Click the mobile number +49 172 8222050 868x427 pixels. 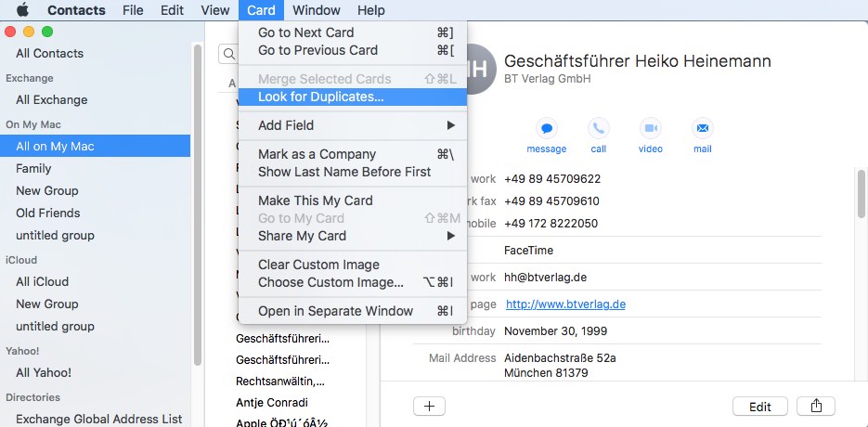point(551,224)
